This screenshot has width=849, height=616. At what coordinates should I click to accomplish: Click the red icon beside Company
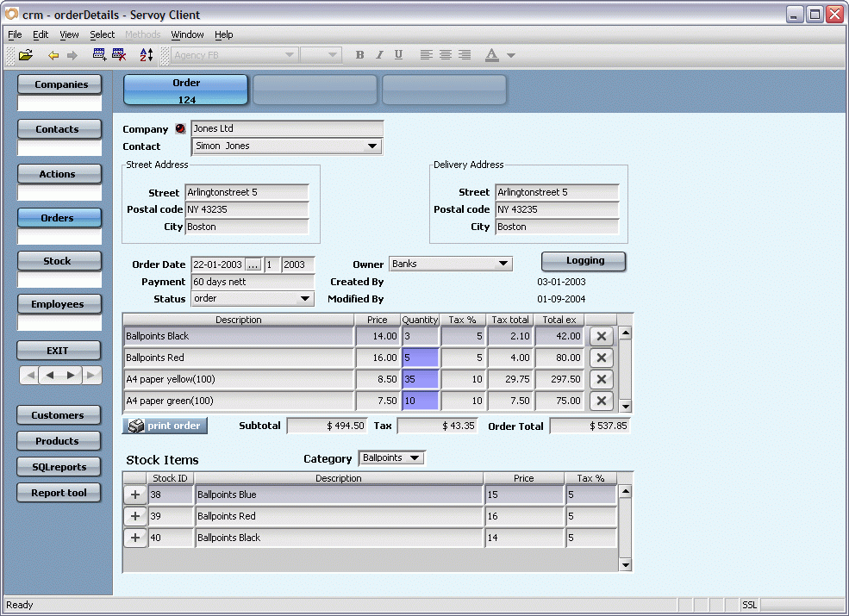pos(180,129)
